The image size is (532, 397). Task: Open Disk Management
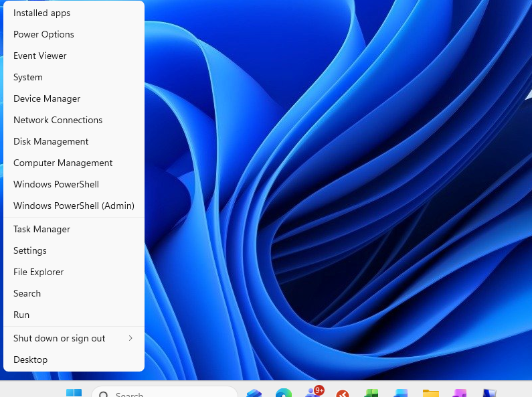click(x=74, y=141)
